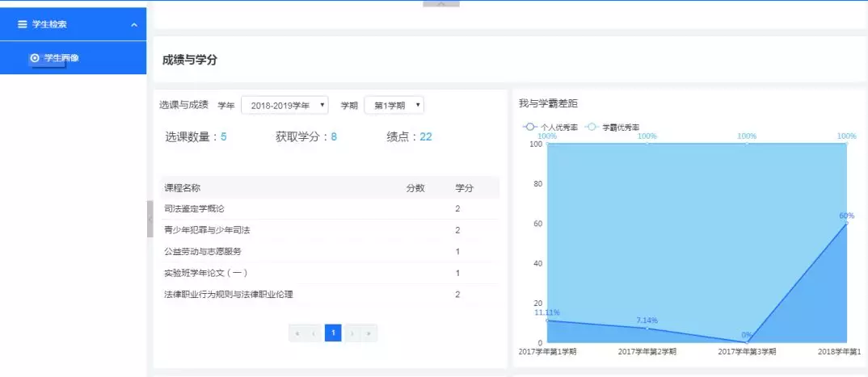Go to first page in pagination
Screen dimensions: 868x377
click(297, 333)
